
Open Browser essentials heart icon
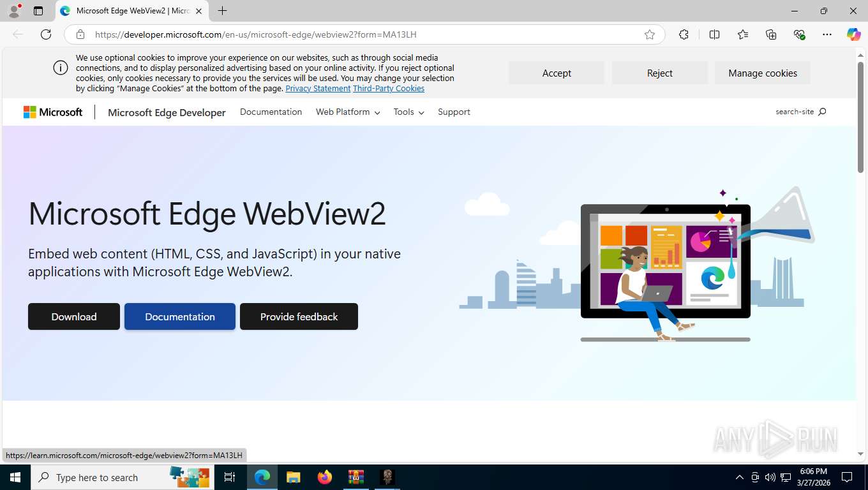(799, 34)
